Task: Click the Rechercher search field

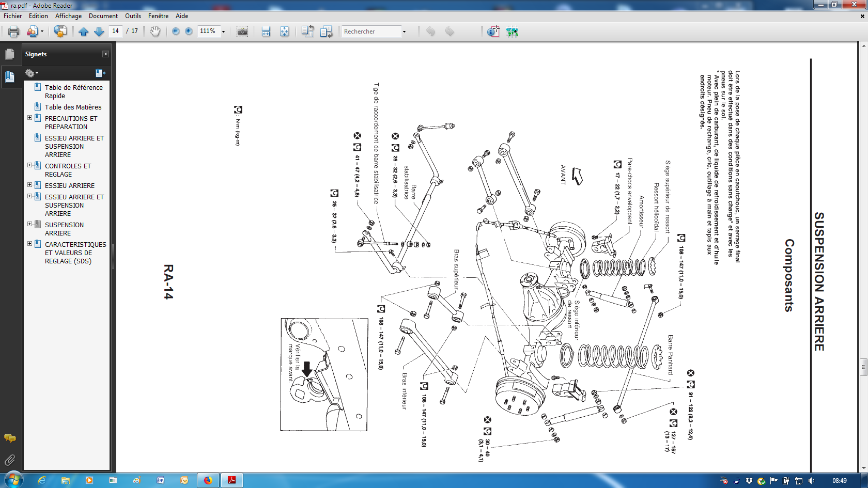Action: 372,32
